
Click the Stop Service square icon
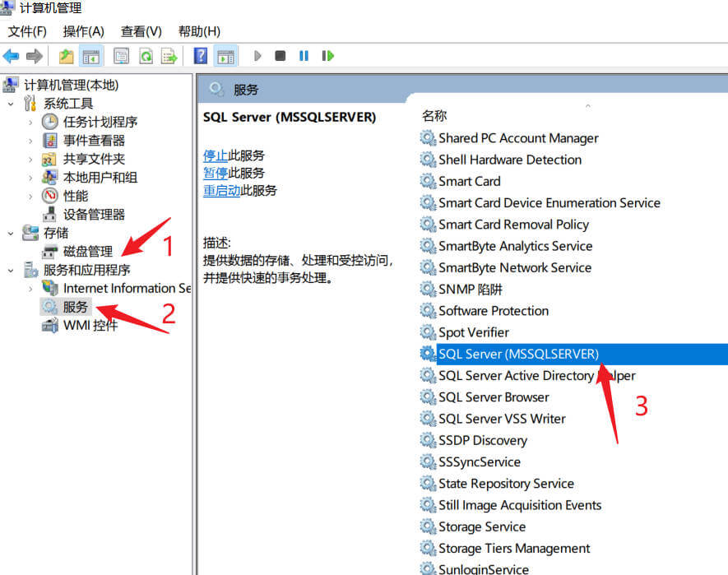coord(280,56)
